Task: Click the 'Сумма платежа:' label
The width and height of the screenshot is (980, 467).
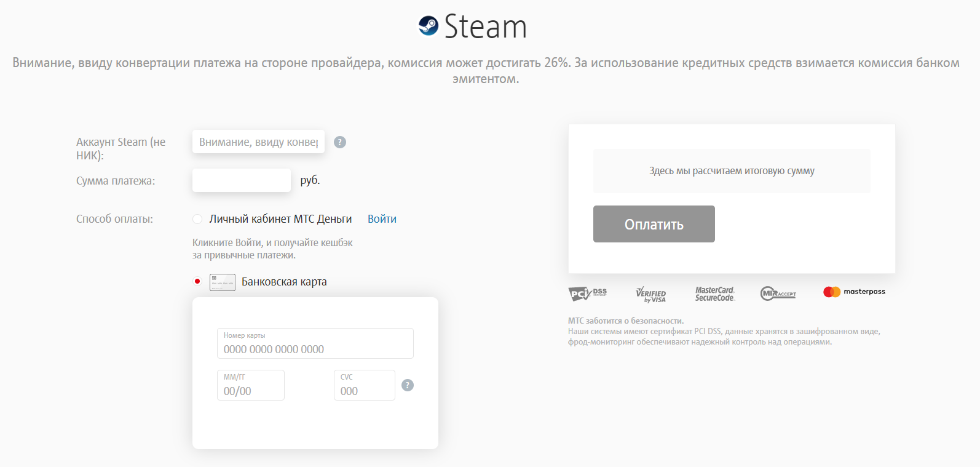Action: click(116, 181)
